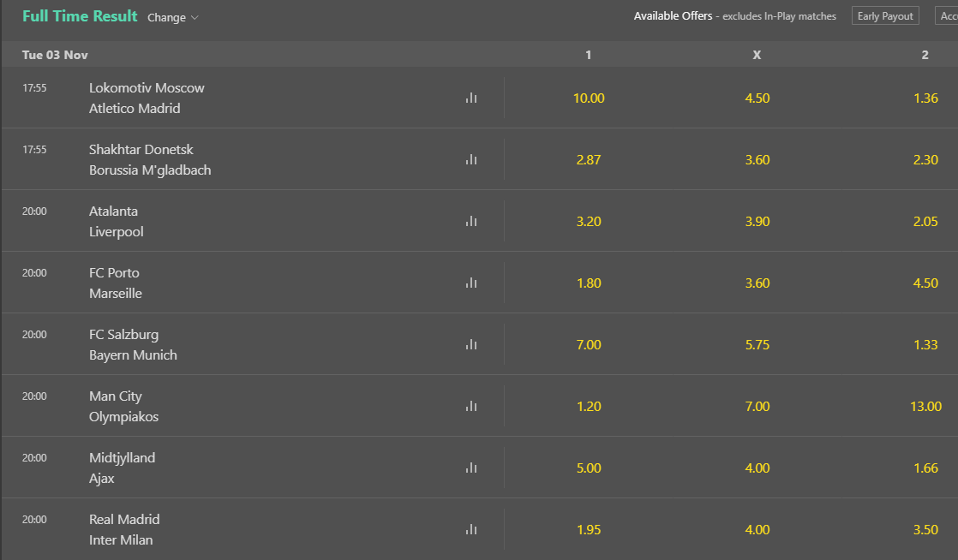
Task: Open the Midtjylland vs Ajax fixture
Action: point(122,468)
